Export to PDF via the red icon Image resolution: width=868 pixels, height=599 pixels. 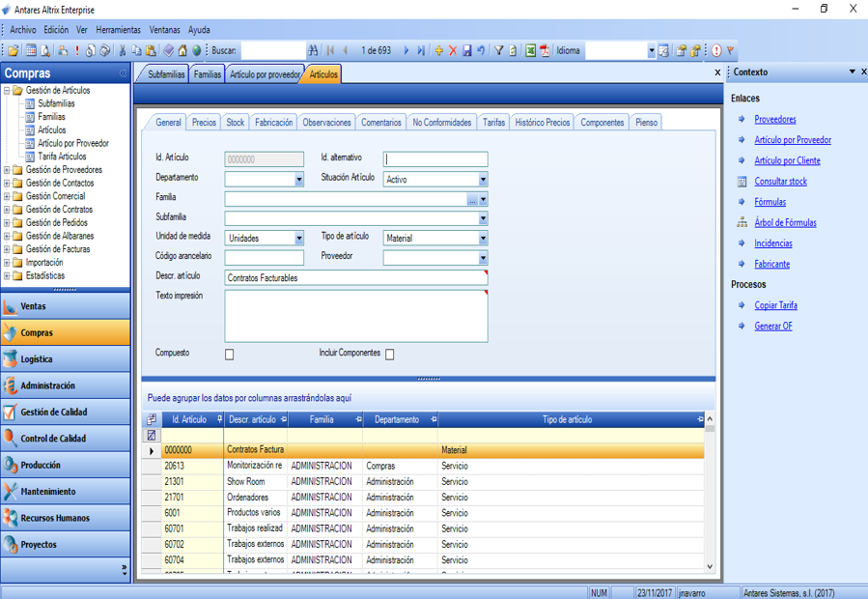coord(545,50)
